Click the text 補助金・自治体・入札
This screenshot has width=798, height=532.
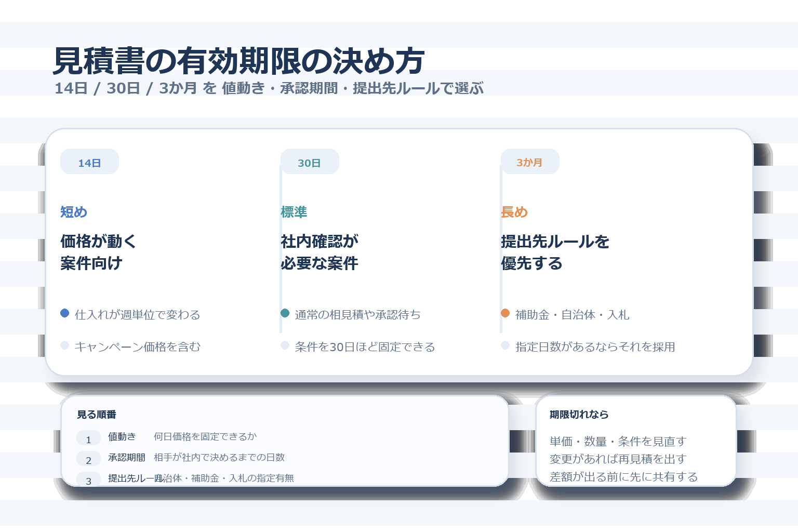(573, 315)
